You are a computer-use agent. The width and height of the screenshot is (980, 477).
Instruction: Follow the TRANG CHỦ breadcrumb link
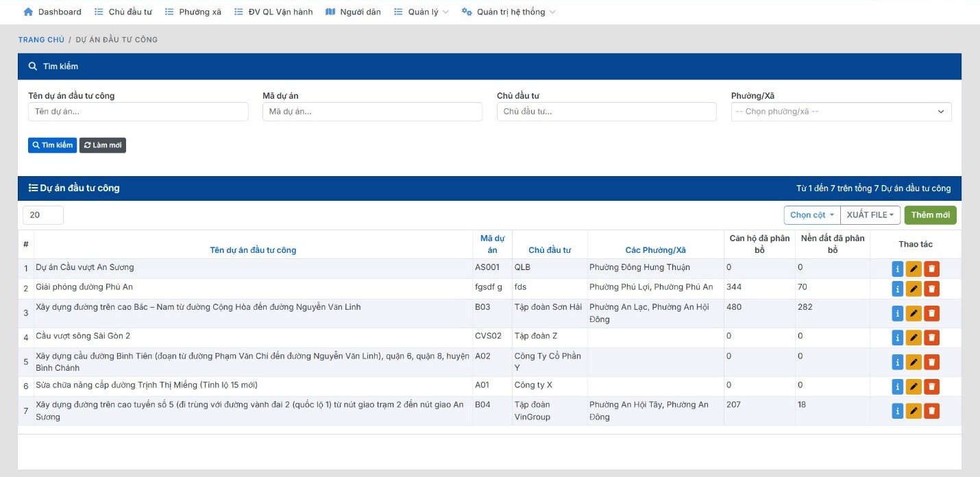[41, 40]
